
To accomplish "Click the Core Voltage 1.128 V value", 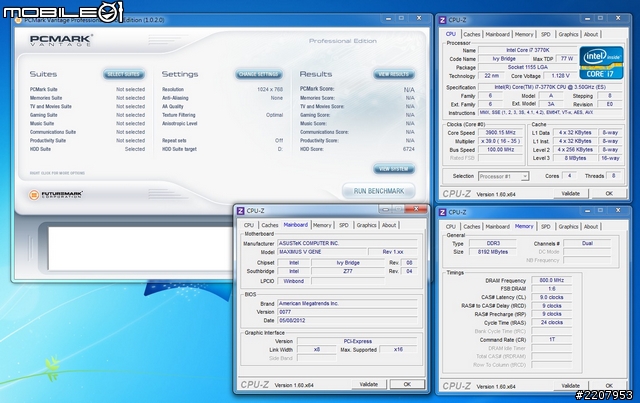I will coord(560,76).
